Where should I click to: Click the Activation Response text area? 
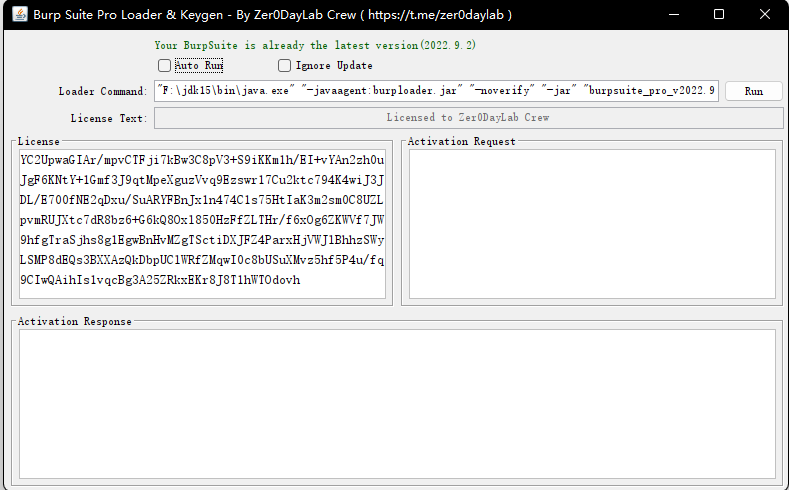click(x=397, y=403)
